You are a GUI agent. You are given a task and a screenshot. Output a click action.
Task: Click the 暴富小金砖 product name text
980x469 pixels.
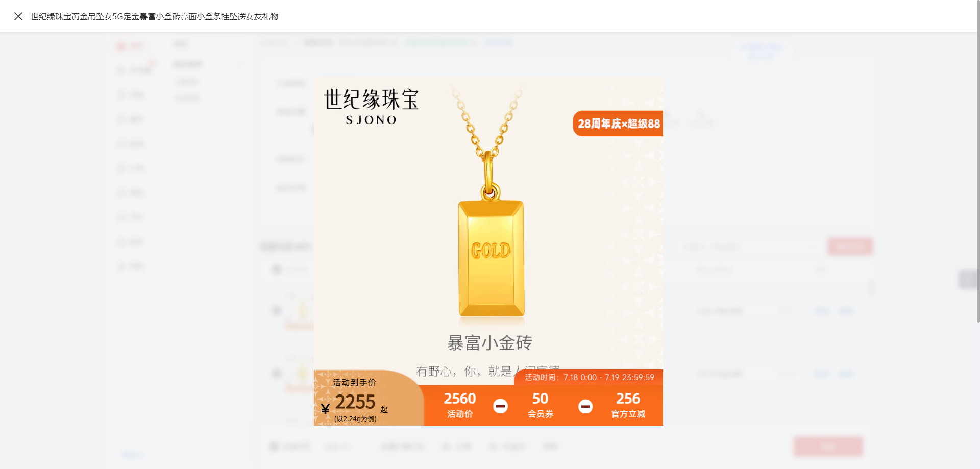point(490,342)
